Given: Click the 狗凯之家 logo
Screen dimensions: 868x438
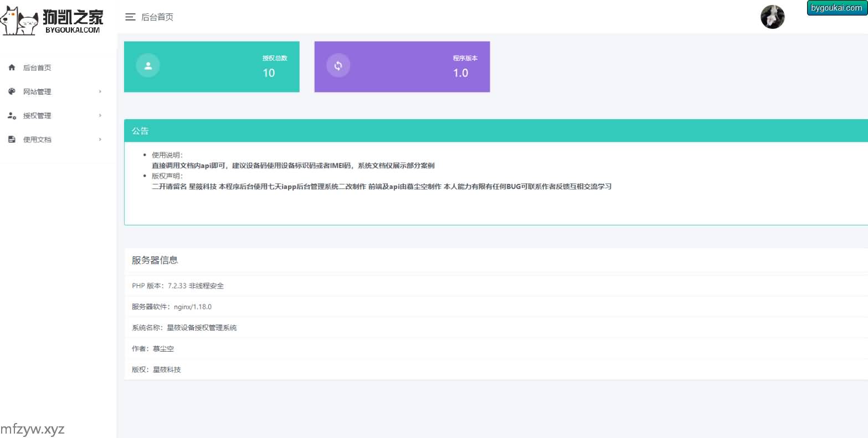Looking at the screenshot, I should (x=53, y=19).
